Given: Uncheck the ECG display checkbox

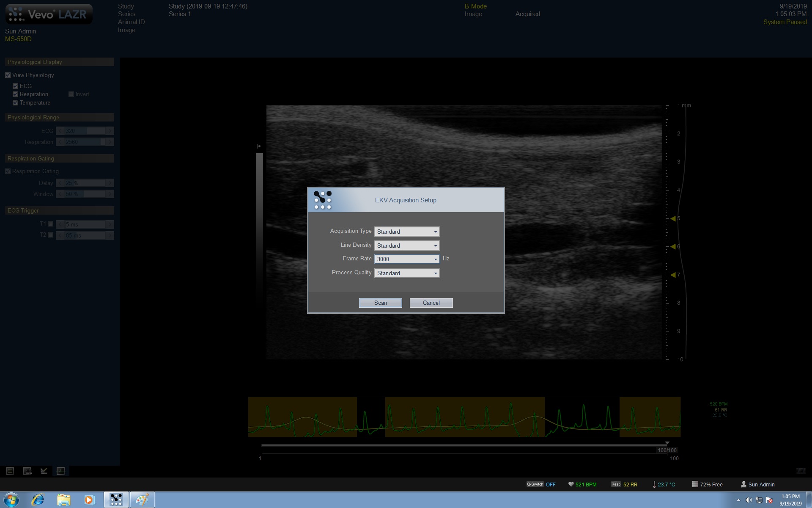Looking at the screenshot, I should [16, 86].
